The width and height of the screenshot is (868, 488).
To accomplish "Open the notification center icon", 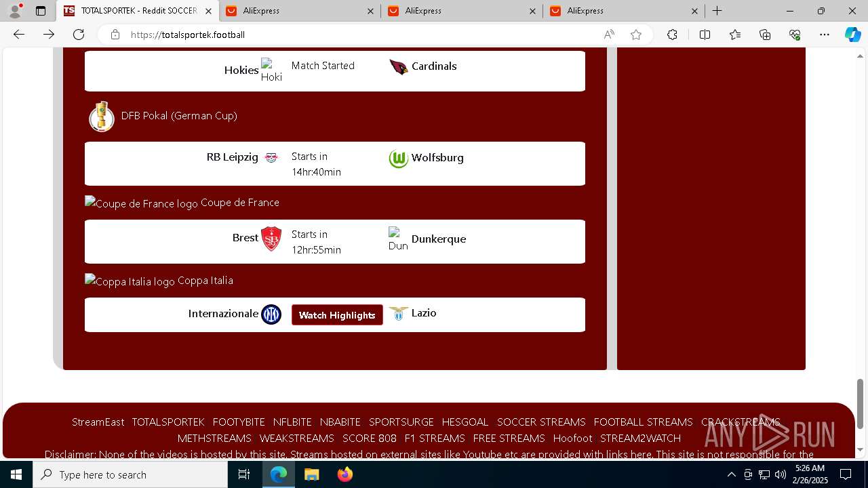I will [x=846, y=474].
